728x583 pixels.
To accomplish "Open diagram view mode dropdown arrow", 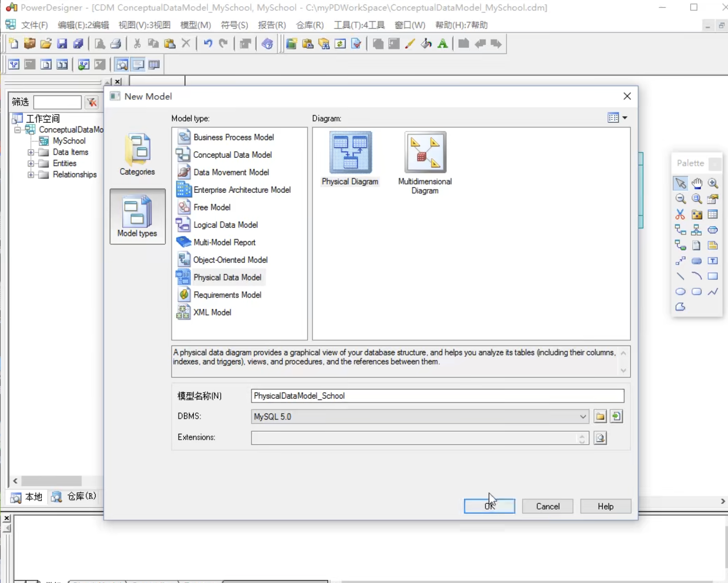I will click(625, 118).
